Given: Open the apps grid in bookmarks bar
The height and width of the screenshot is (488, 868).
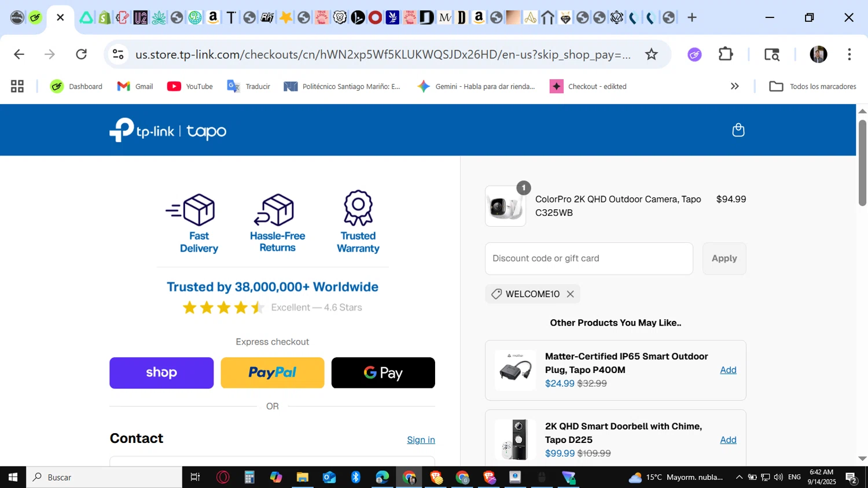Looking at the screenshot, I should 17,86.
